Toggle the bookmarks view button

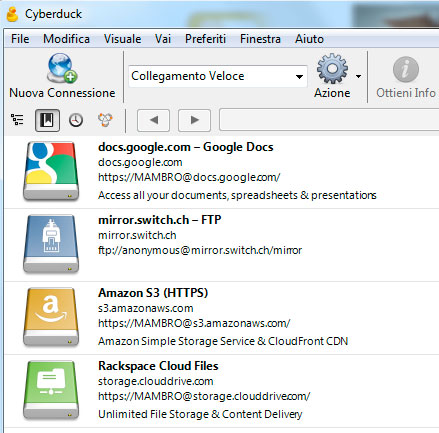(x=47, y=120)
